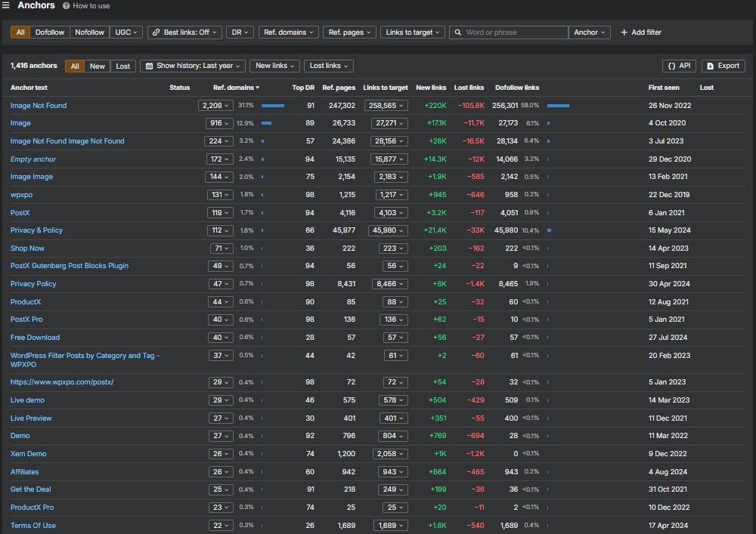Click the Privacy & Policy dofollow percentage bar
This screenshot has width=756, height=534.
[x=549, y=230]
